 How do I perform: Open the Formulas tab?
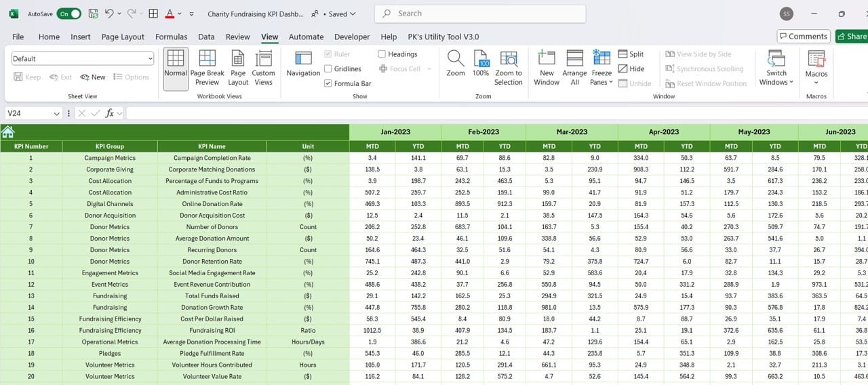click(x=171, y=37)
